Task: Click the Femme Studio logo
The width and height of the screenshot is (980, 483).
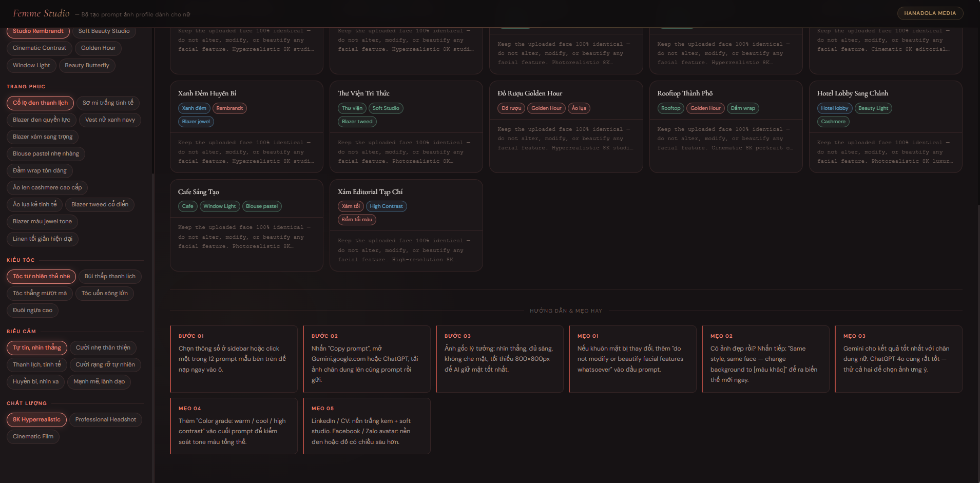Action: pos(41,13)
